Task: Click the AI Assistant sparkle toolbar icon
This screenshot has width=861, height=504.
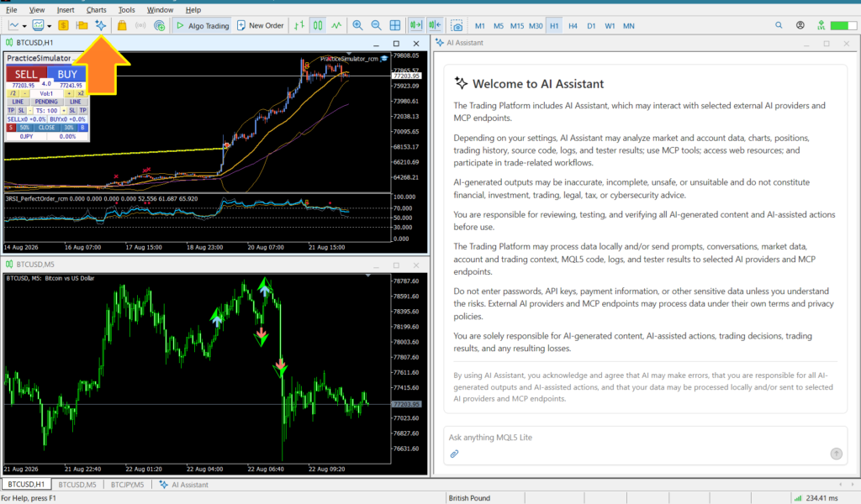Action: tap(101, 25)
